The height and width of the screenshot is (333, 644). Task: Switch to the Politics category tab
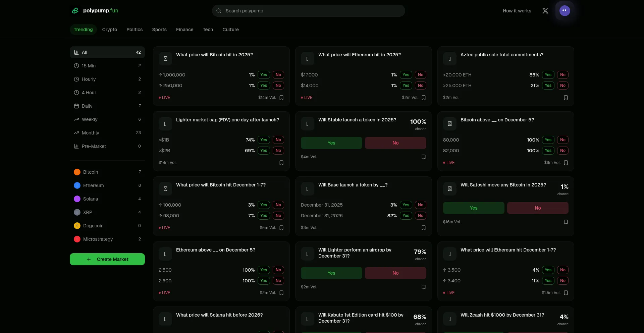point(135,30)
